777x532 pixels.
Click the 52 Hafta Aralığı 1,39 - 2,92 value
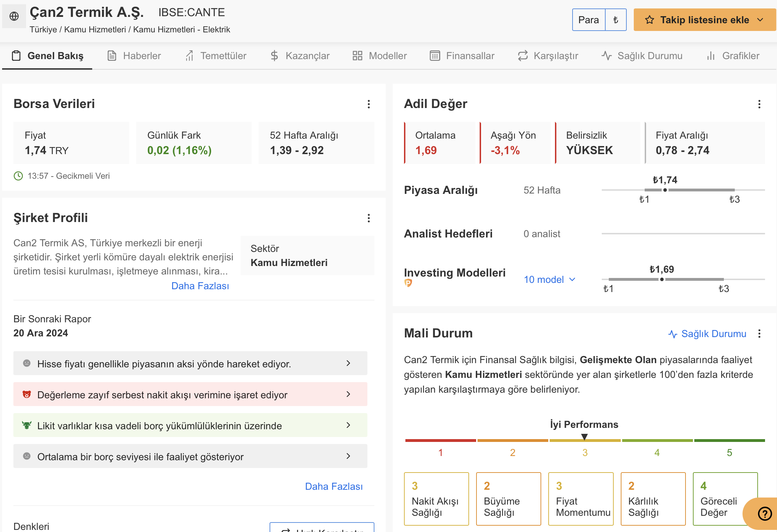pos(297,151)
